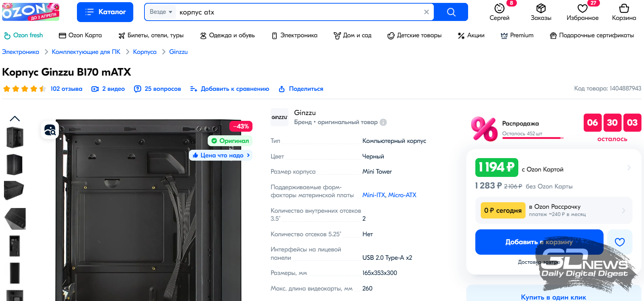Go to Ozon fresh section
Screen dimensions: 644x301
pos(23,35)
